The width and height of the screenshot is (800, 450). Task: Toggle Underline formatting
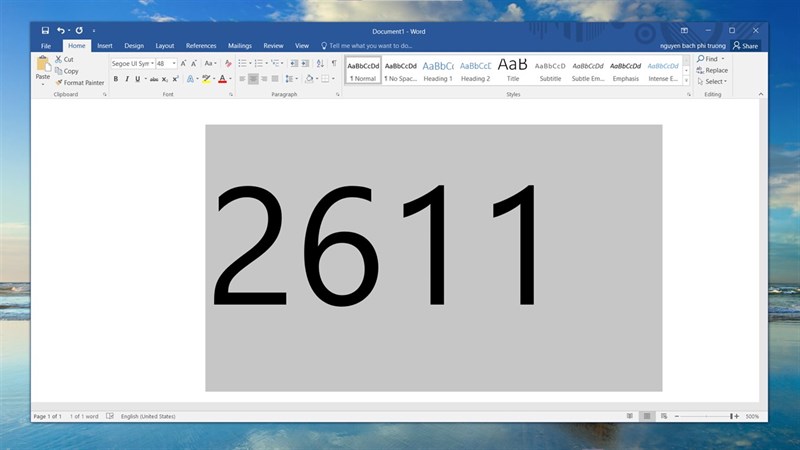coord(137,79)
